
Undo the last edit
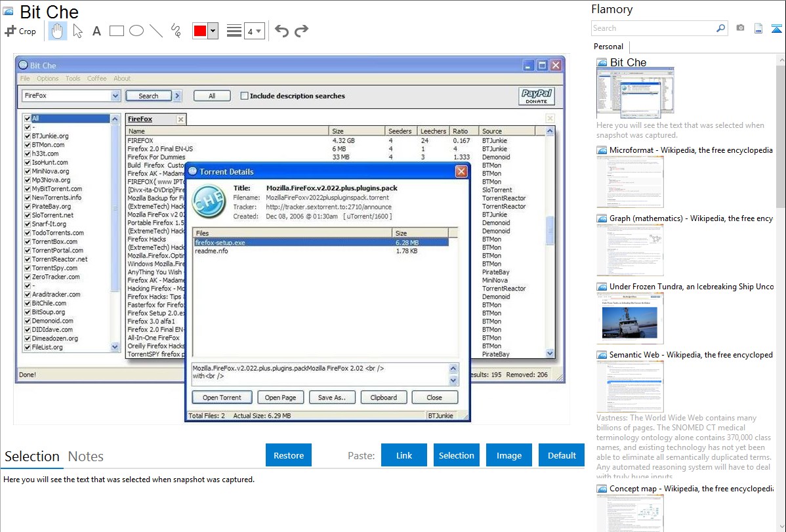click(281, 31)
